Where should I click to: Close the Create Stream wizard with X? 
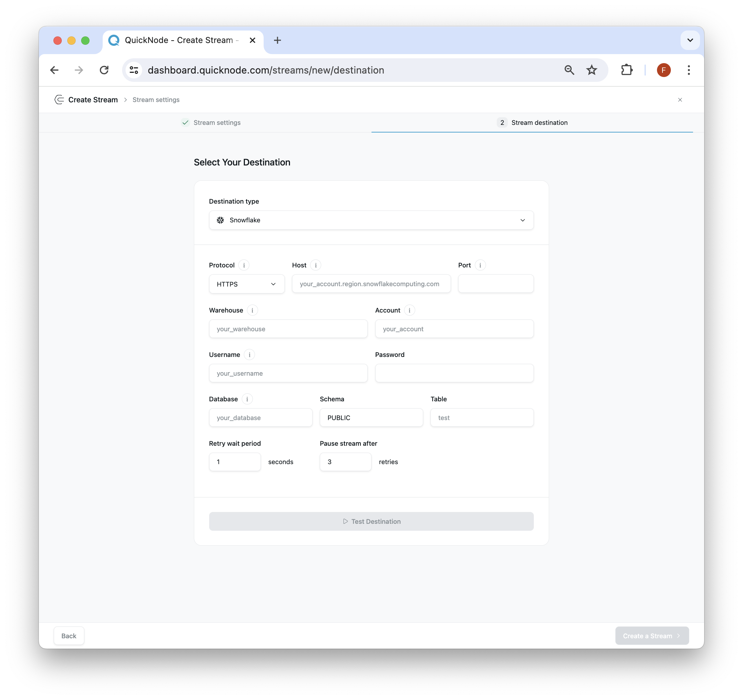[x=680, y=100]
